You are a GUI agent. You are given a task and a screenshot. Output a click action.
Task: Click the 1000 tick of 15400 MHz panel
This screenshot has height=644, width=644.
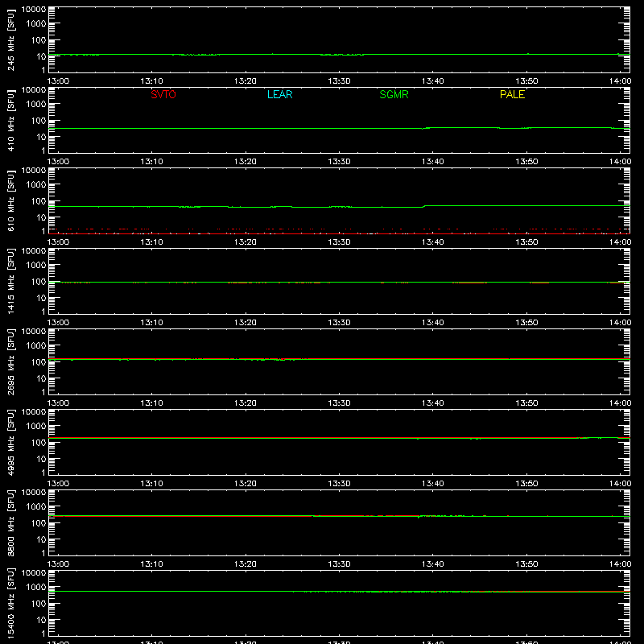(x=36, y=588)
